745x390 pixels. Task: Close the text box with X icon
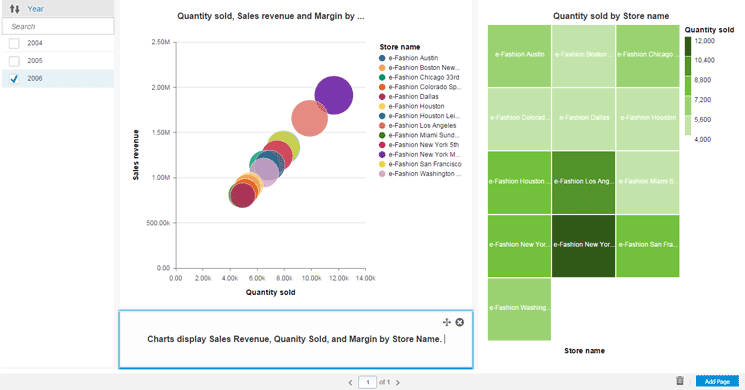tap(459, 322)
